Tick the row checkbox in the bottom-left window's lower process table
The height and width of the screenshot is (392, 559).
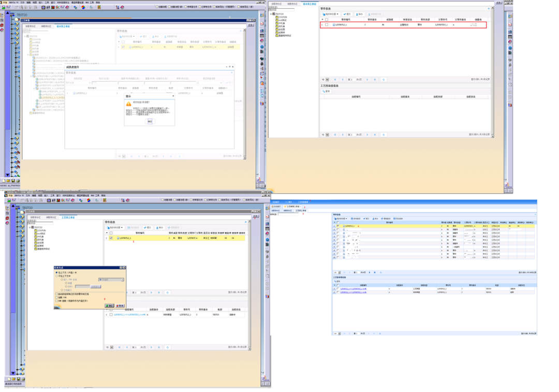(x=111, y=315)
